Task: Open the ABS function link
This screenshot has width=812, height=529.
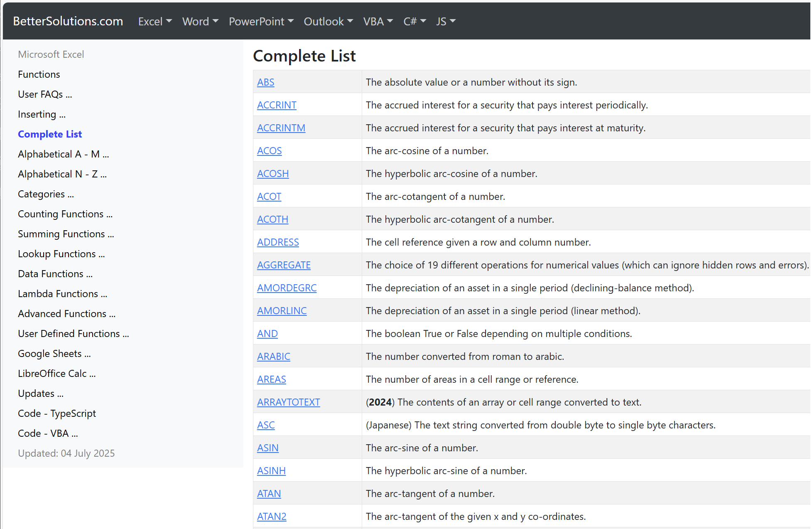Action: [x=266, y=82]
